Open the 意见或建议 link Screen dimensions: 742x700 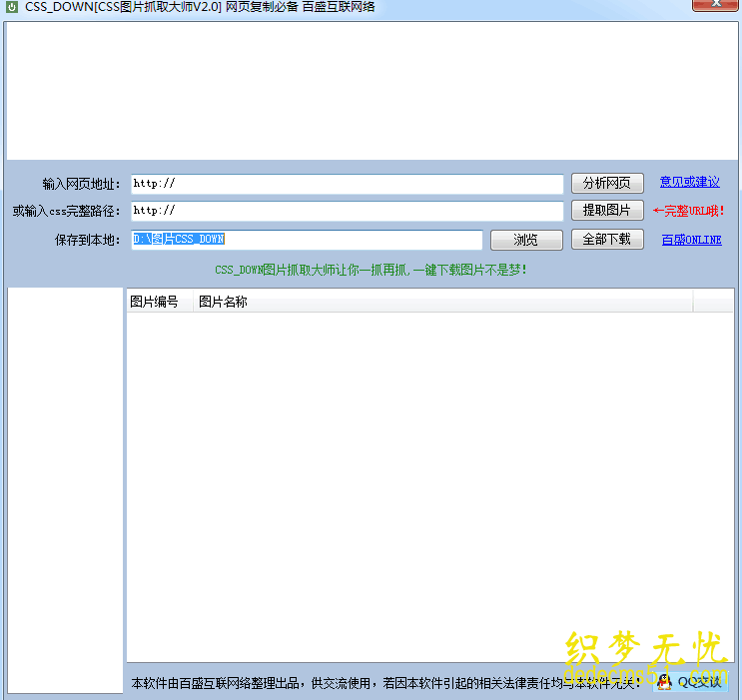pyautogui.click(x=689, y=183)
